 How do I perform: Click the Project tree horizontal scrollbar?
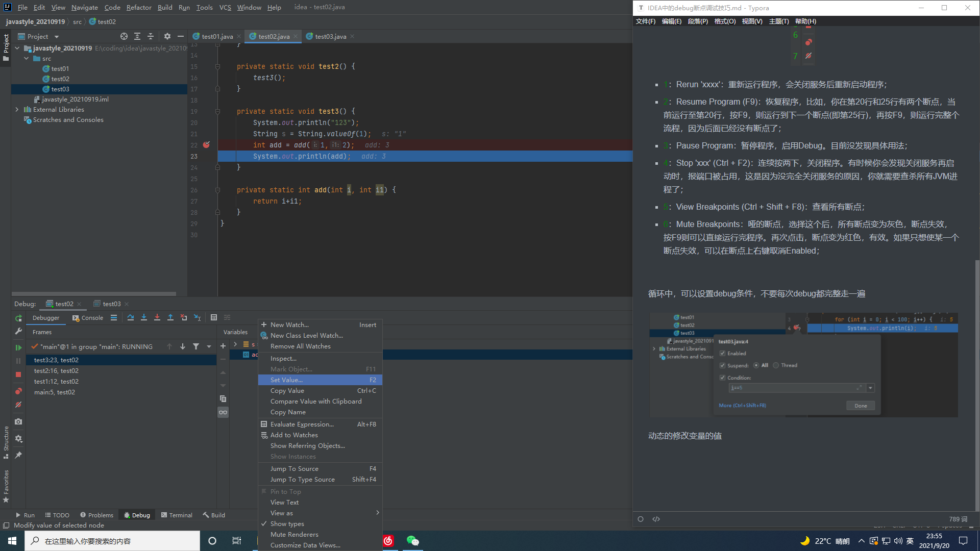click(94, 294)
